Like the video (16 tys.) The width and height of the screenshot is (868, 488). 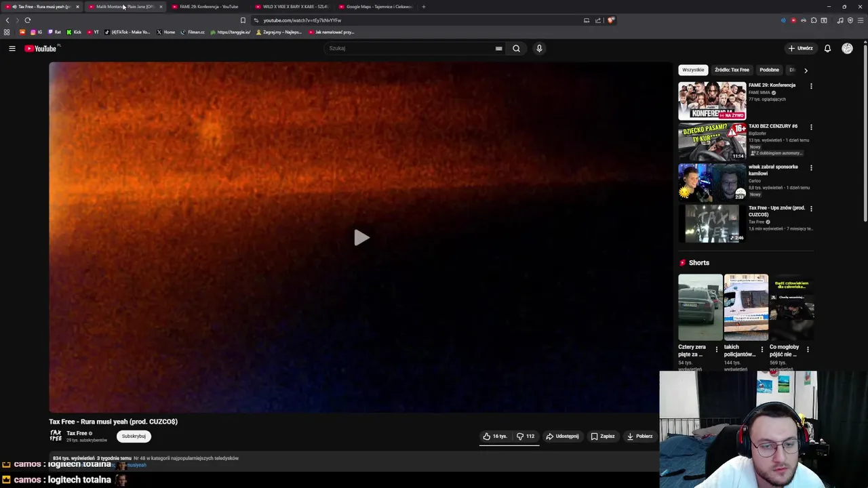coord(495,436)
